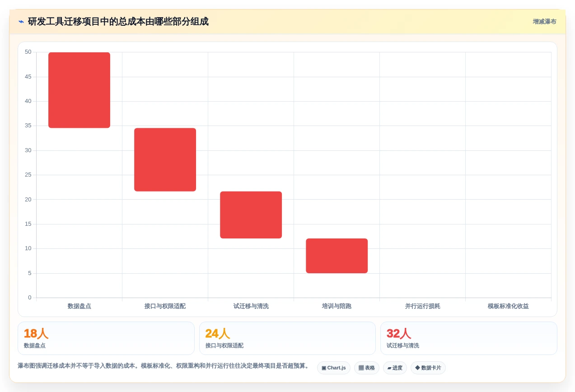Click the red bar for 试迁移与清洗
The height and width of the screenshot is (392, 575).
coord(251,215)
